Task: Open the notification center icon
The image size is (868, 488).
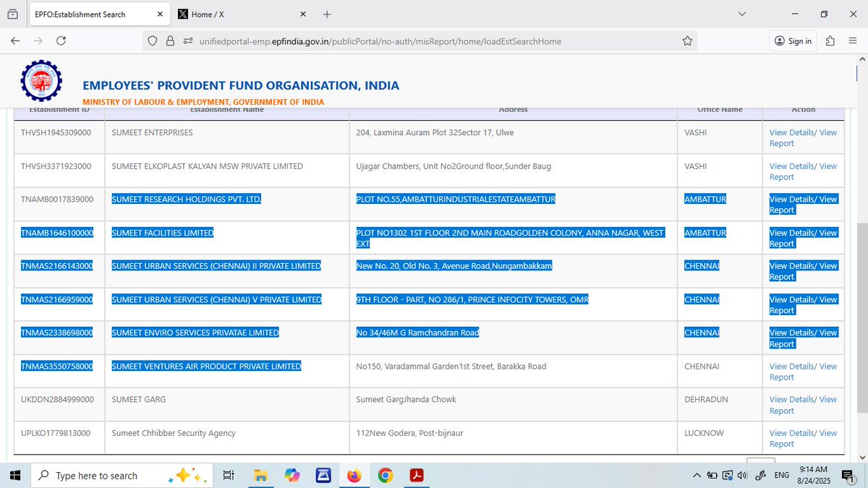Action: (847, 475)
